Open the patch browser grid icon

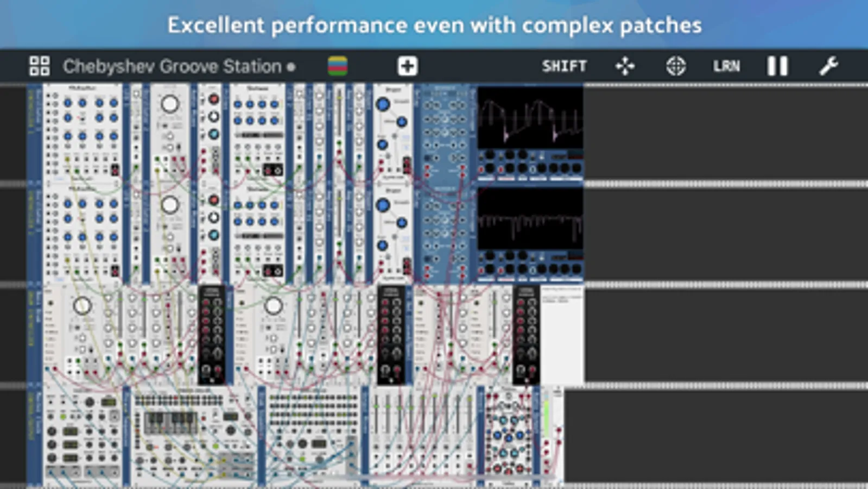[39, 66]
